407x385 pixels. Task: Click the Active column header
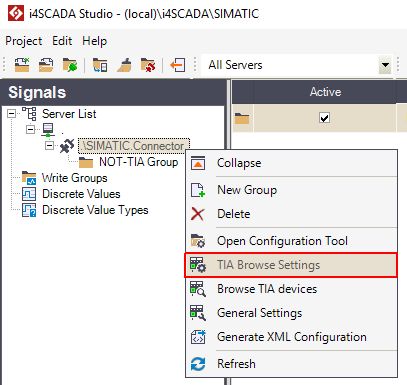[325, 92]
